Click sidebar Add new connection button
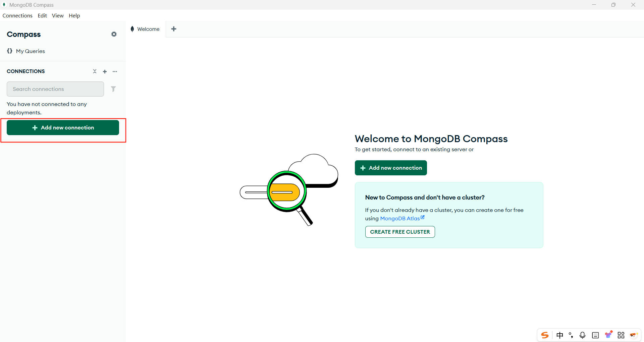Image resolution: width=644 pixels, height=342 pixels. tap(63, 127)
